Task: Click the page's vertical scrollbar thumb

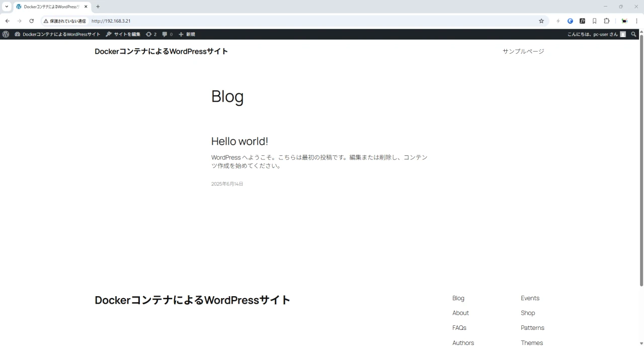Action: click(641, 161)
